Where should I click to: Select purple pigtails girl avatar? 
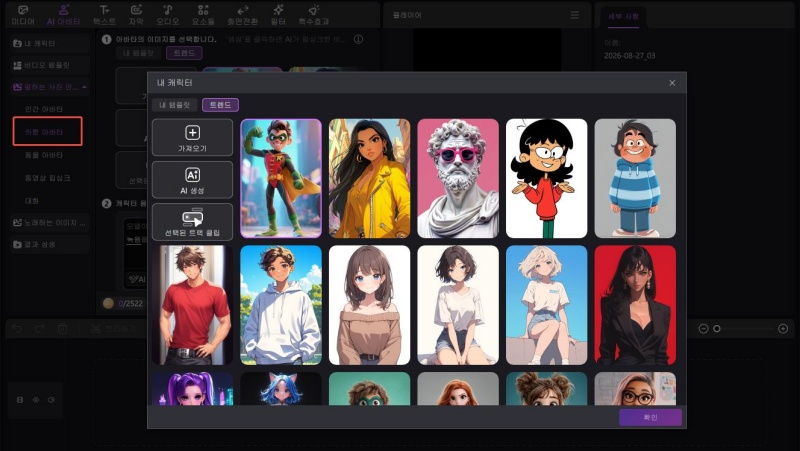192,389
